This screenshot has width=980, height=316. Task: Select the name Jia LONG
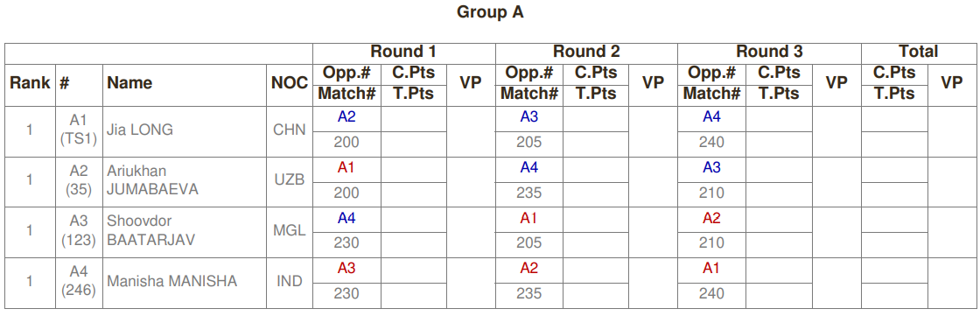[140, 130]
